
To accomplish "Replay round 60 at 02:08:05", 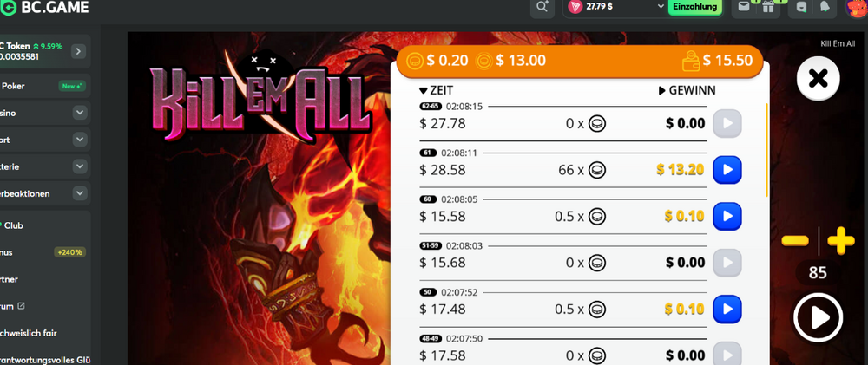I will coord(727,216).
